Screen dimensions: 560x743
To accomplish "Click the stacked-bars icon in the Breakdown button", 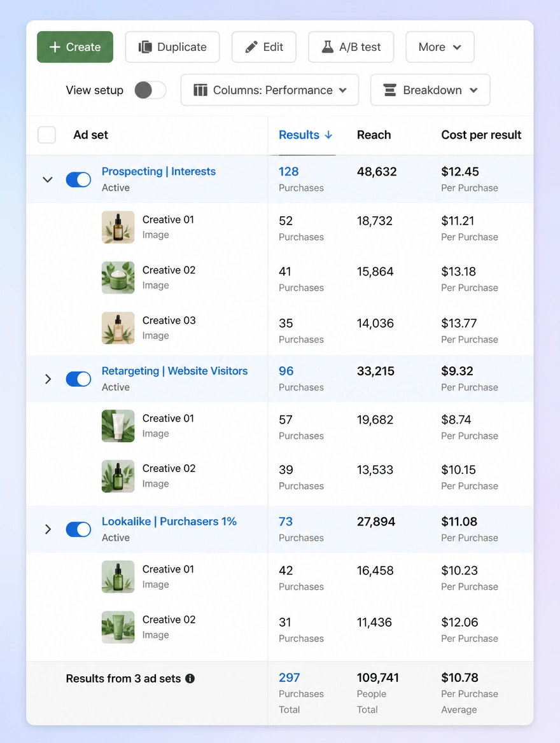I will tap(389, 90).
